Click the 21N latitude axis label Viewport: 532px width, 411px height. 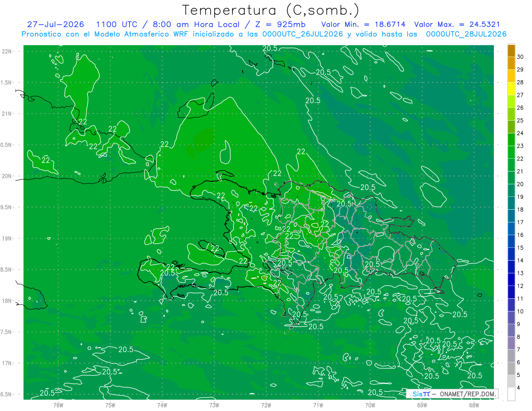point(7,114)
